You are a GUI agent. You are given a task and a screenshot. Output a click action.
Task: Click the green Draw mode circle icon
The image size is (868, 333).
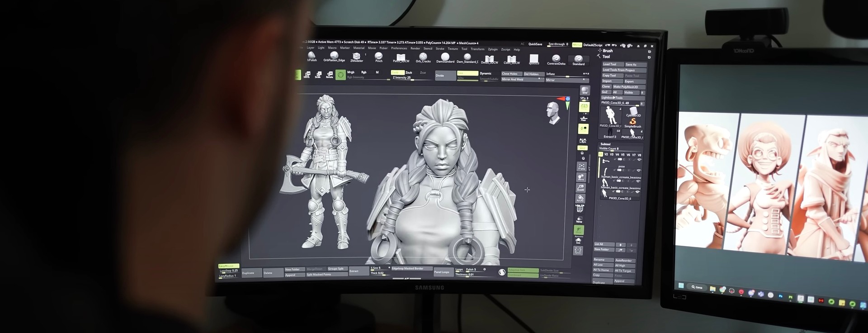click(x=341, y=75)
